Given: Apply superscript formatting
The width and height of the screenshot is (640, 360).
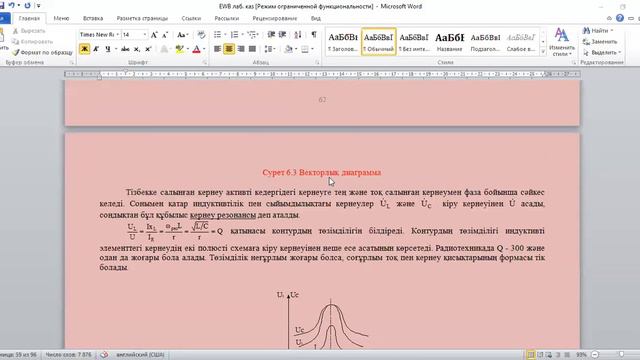Looking at the screenshot, I should tap(148, 49).
